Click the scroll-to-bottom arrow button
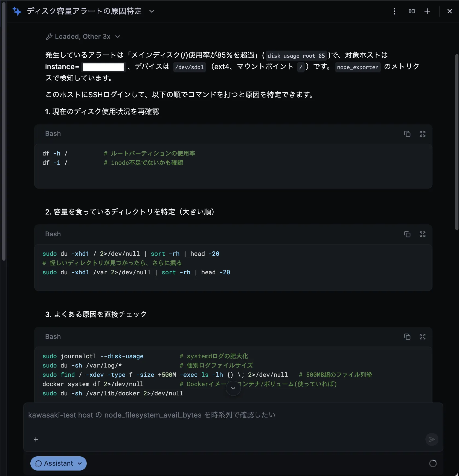This screenshot has width=459, height=476. coord(233,388)
